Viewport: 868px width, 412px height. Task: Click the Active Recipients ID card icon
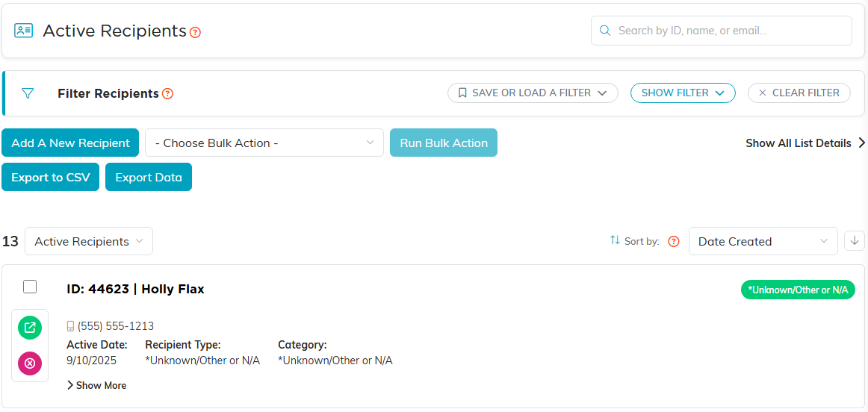click(24, 31)
